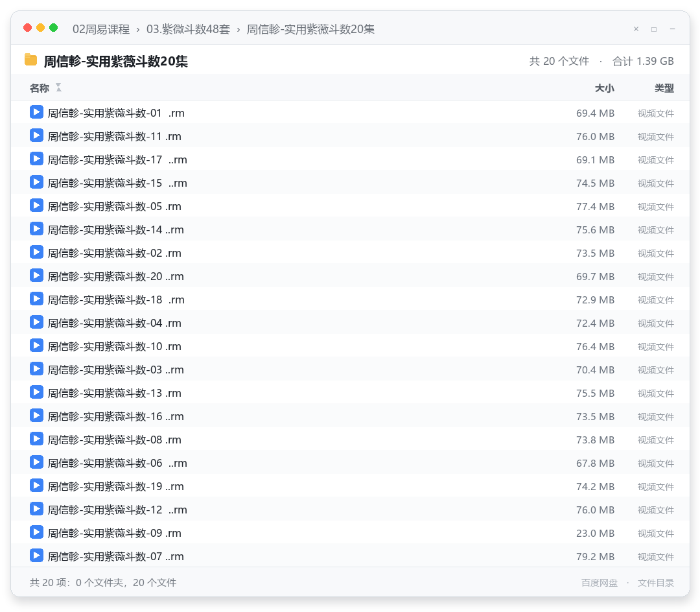Click the video icon for 周信畛-实用紫薇斗数-08
700x612 pixels.
click(x=36, y=439)
